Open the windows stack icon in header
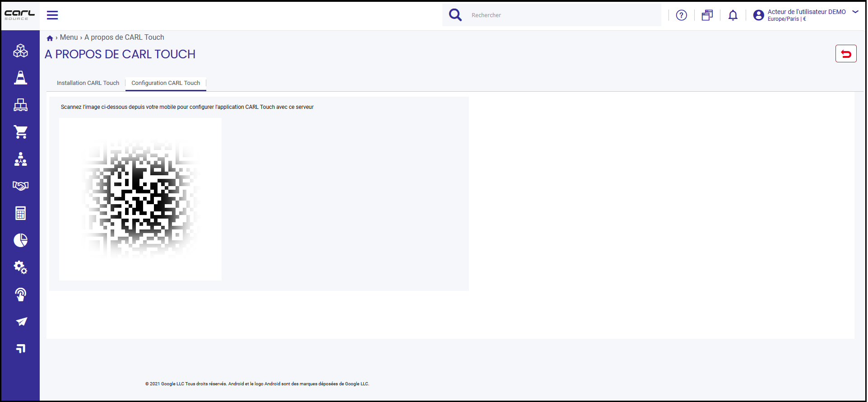Screen dimensions: 868x402 point(707,15)
